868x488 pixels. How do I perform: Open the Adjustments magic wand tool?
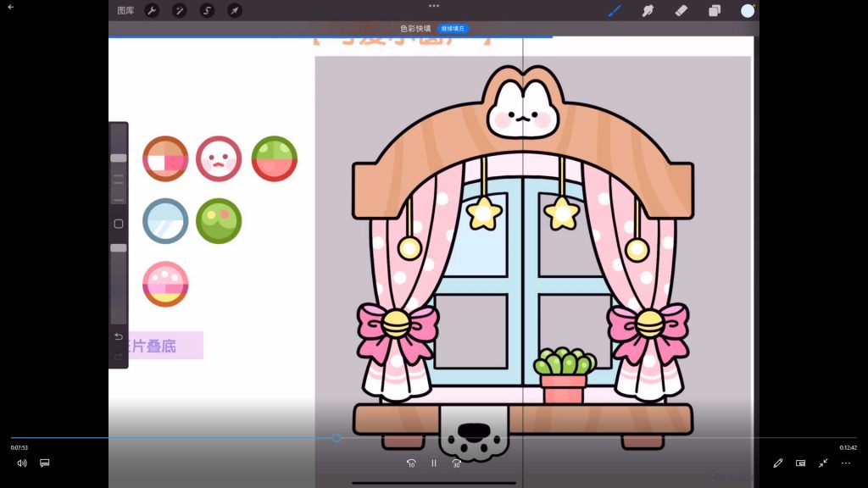180,11
